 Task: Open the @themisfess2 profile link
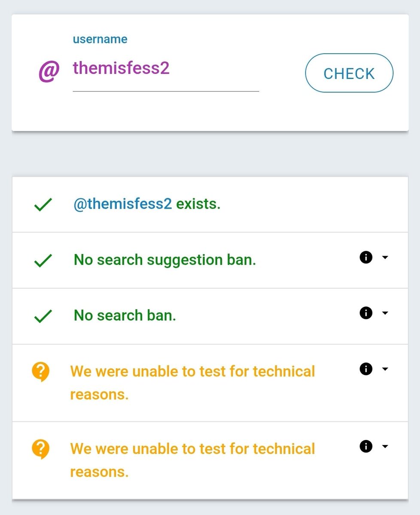tap(123, 204)
